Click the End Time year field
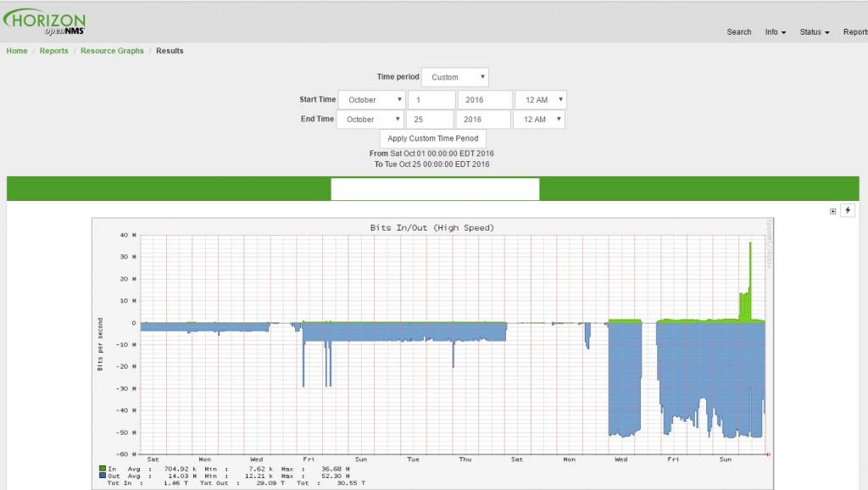Viewport: 868px width, 490px height. point(483,119)
